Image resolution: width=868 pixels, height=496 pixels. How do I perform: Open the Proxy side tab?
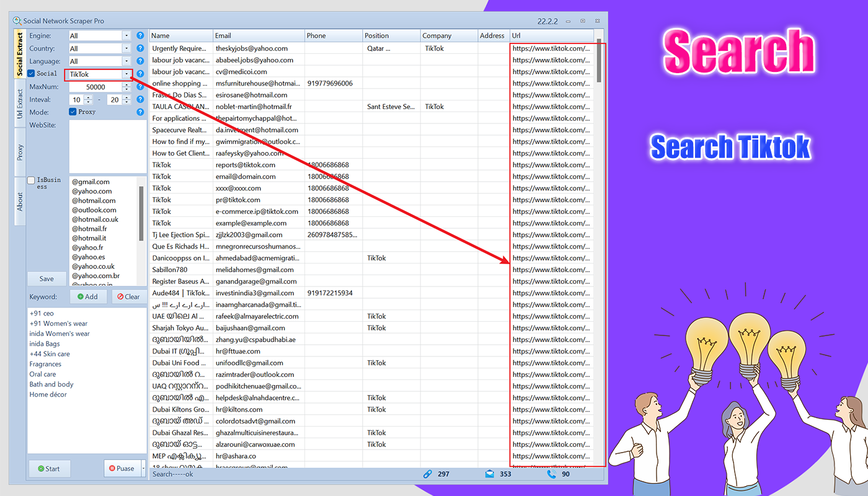20,153
